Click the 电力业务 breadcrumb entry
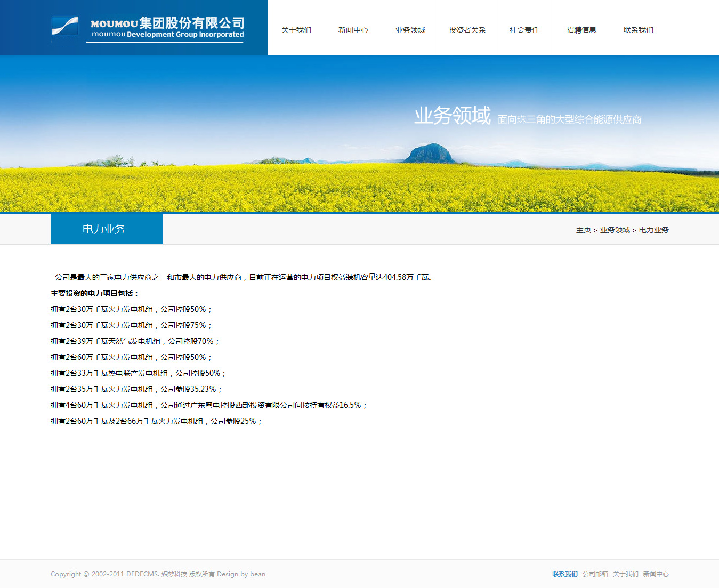719x588 pixels. [x=653, y=230]
